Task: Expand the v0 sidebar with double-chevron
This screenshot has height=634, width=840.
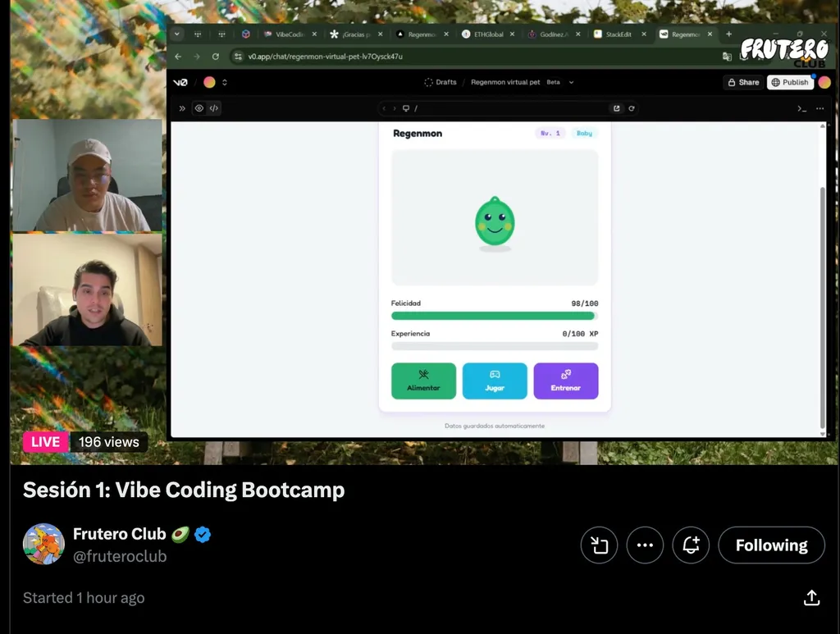Action: pos(182,108)
